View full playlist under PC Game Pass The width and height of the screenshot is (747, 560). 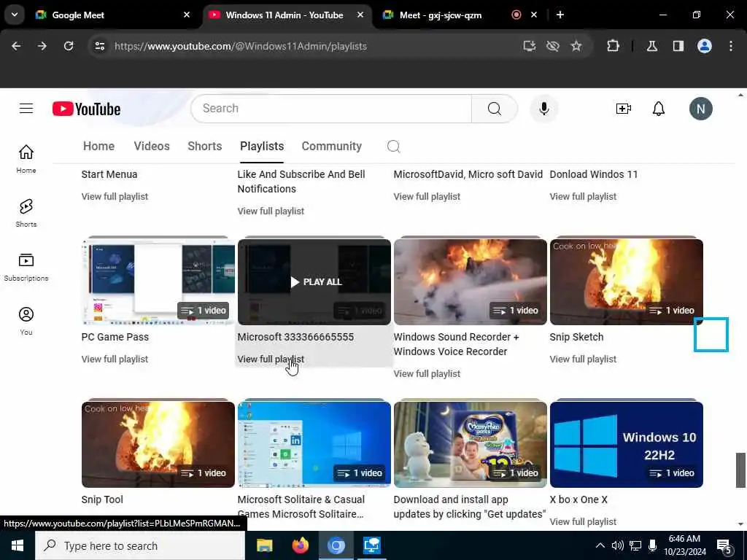115,359
